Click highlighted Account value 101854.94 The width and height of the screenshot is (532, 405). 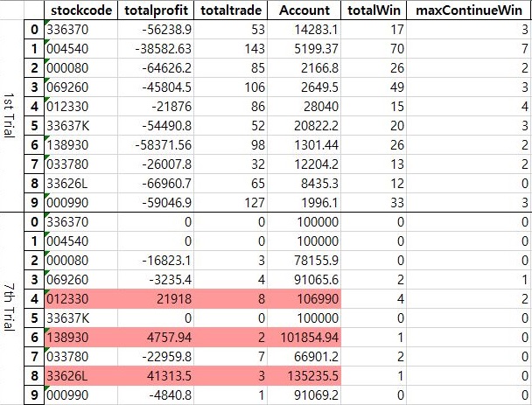(x=304, y=338)
